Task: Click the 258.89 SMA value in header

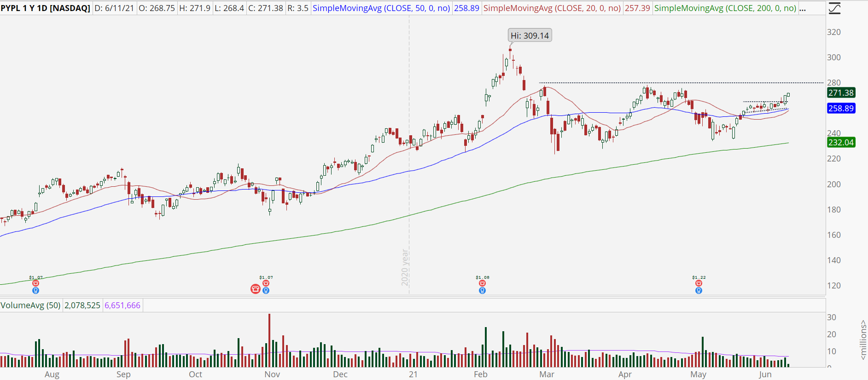Action: [x=466, y=8]
